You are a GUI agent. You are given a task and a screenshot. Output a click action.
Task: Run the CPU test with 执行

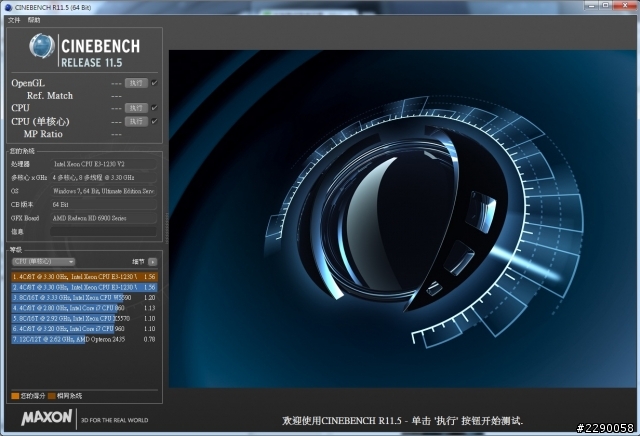136,108
